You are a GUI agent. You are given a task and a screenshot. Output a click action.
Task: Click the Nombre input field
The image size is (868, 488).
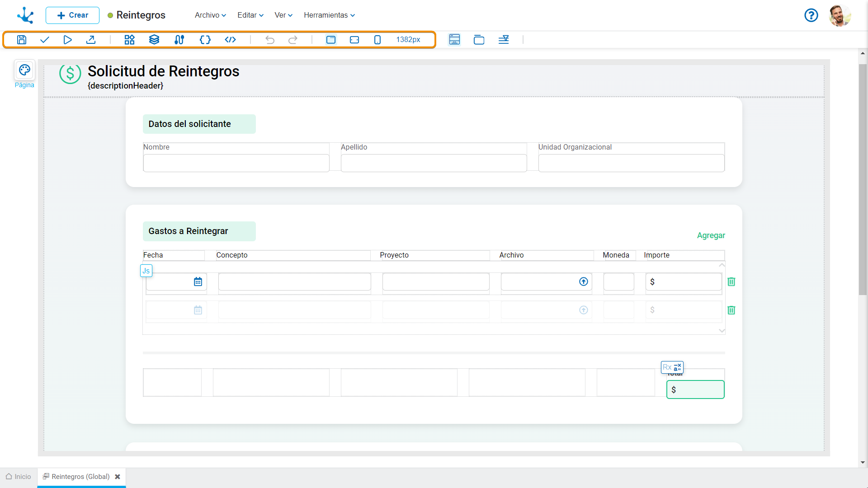coord(236,163)
